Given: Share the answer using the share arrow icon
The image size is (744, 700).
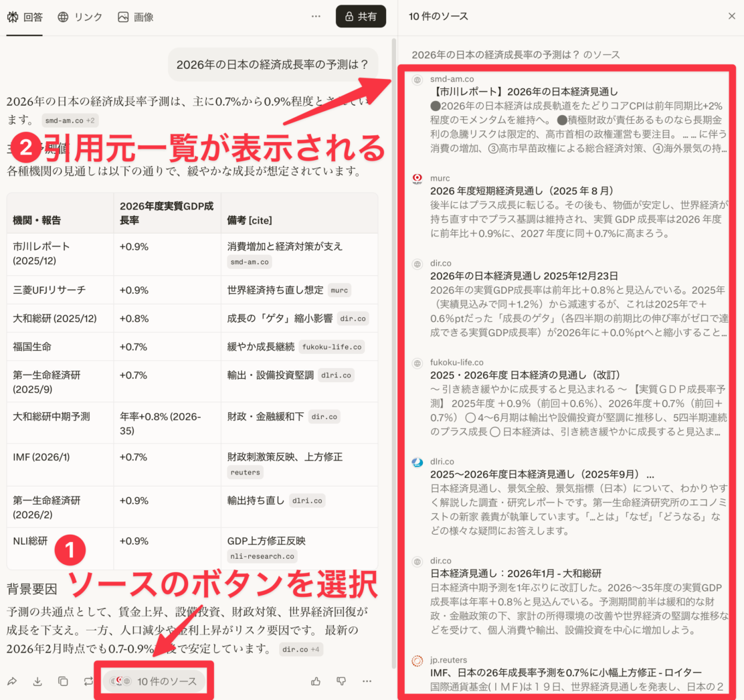Looking at the screenshot, I should click(x=12, y=681).
